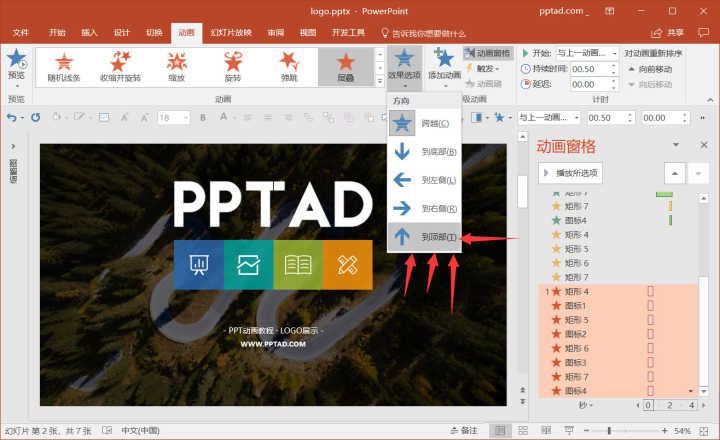The height and width of the screenshot is (440, 720).
Task: Open the 开发工具 ribbon tab
Action: (349, 33)
